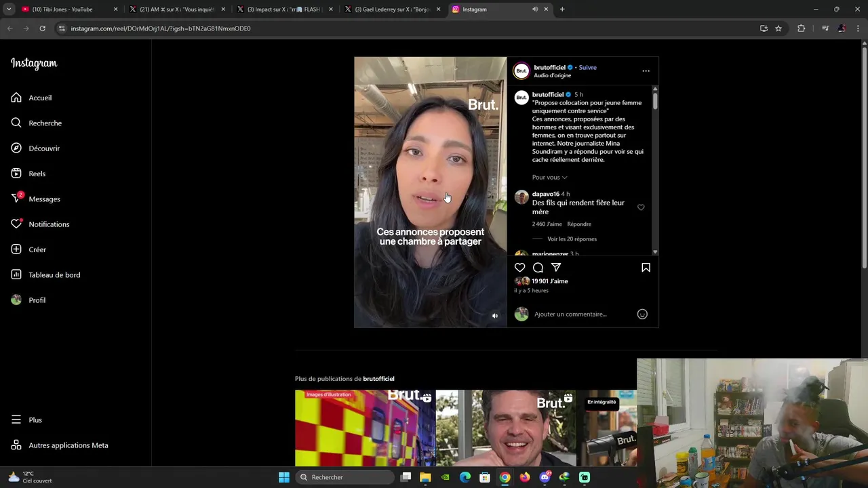Open Recherche search in the sidebar
The width and height of the screenshot is (868, 488).
coord(37,123)
